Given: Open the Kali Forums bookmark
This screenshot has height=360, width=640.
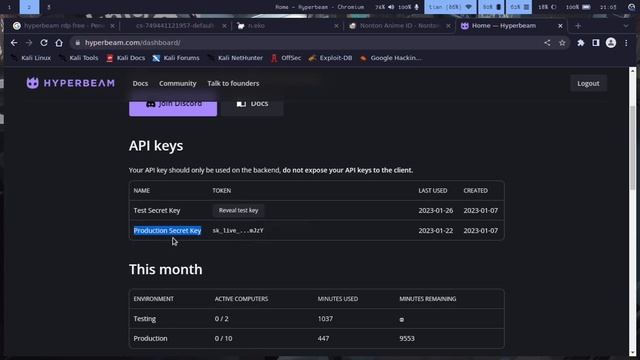Looking at the screenshot, I should (x=176, y=58).
